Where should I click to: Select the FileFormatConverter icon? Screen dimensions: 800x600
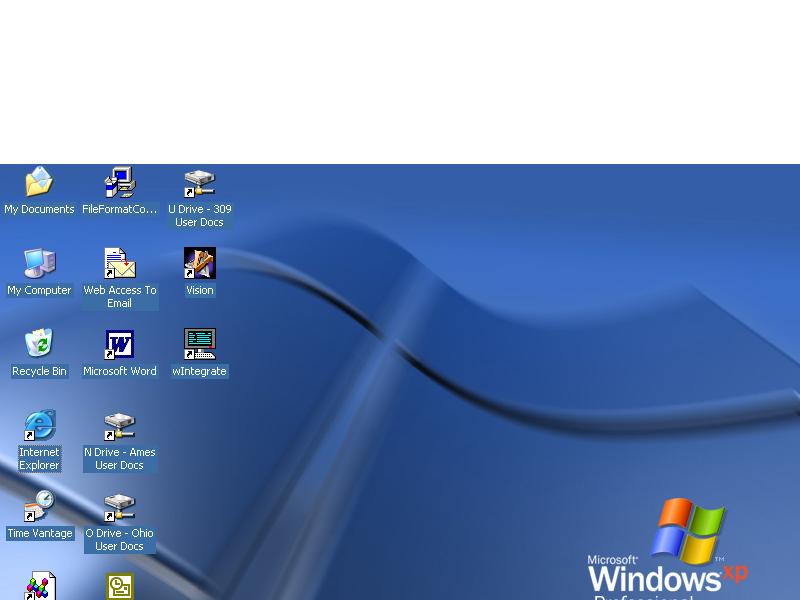click(119, 182)
